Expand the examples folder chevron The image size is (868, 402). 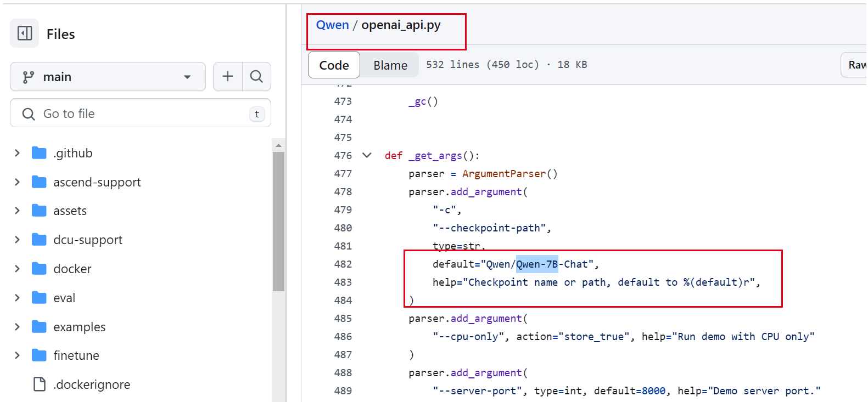tap(17, 327)
